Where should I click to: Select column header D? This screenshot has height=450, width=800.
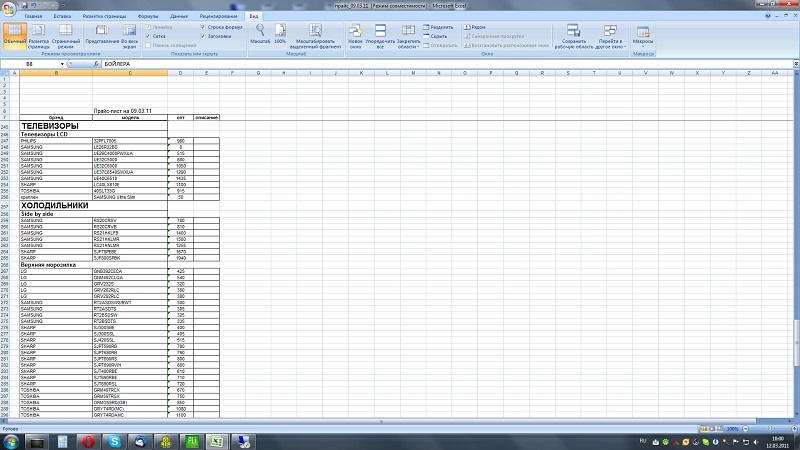click(x=181, y=73)
